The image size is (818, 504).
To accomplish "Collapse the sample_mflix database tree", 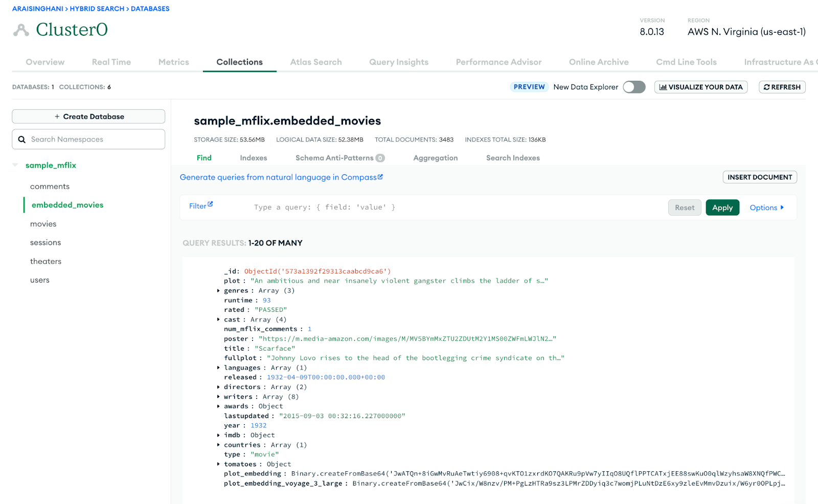I will pyautogui.click(x=15, y=165).
